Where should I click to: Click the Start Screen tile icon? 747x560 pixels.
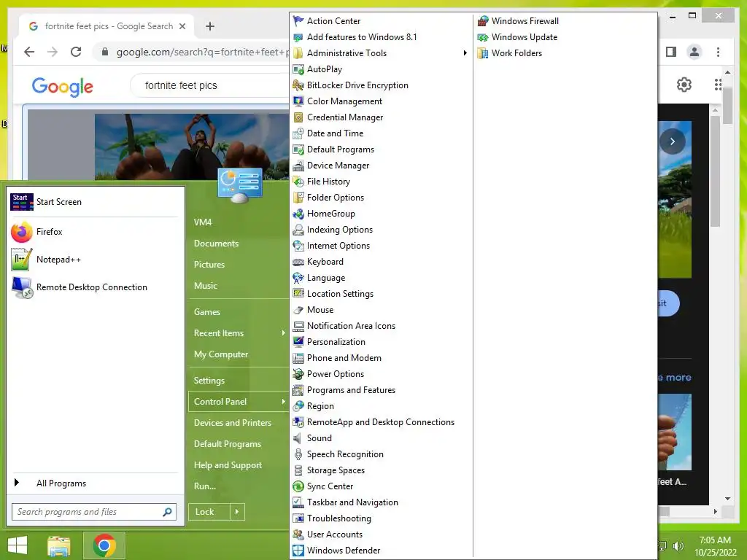(21, 202)
